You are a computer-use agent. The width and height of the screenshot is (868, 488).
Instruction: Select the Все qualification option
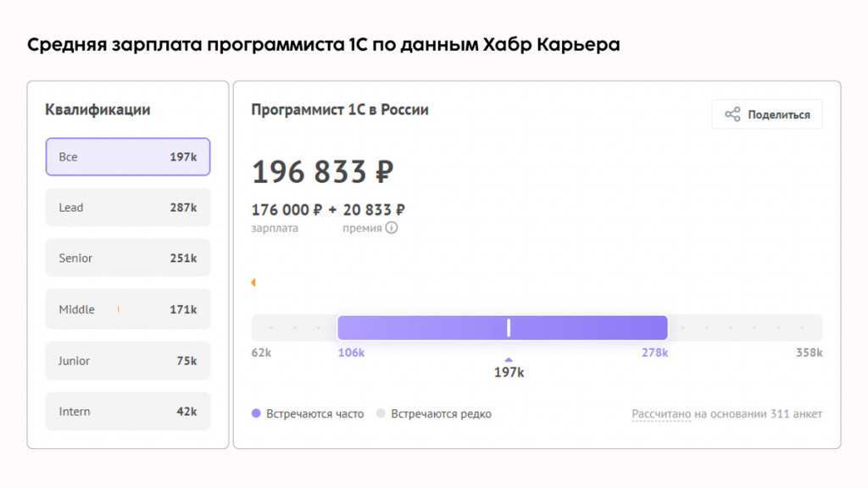[x=127, y=157]
